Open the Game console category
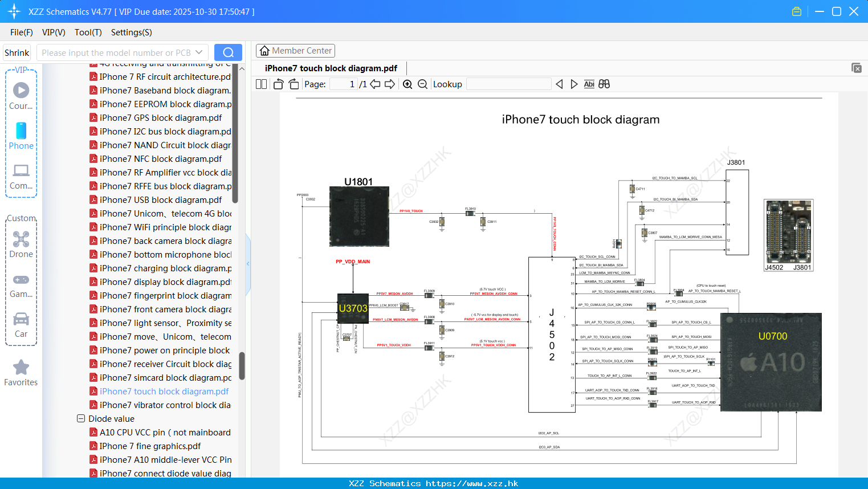This screenshot has height=489, width=868. point(21,285)
